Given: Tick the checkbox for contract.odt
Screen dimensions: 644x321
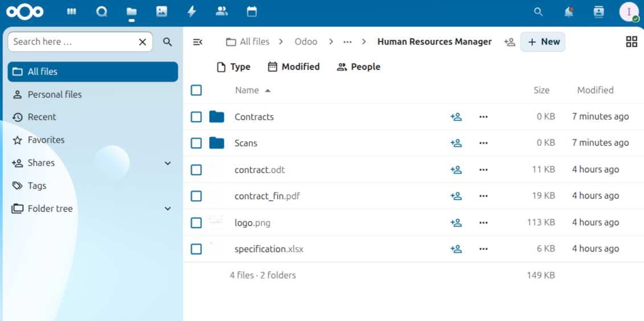Looking at the screenshot, I should pyautogui.click(x=197, y=170).
